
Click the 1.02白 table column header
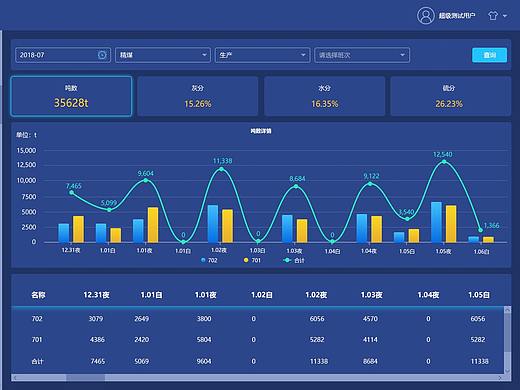pyautogui.click(x=262, y=295)
